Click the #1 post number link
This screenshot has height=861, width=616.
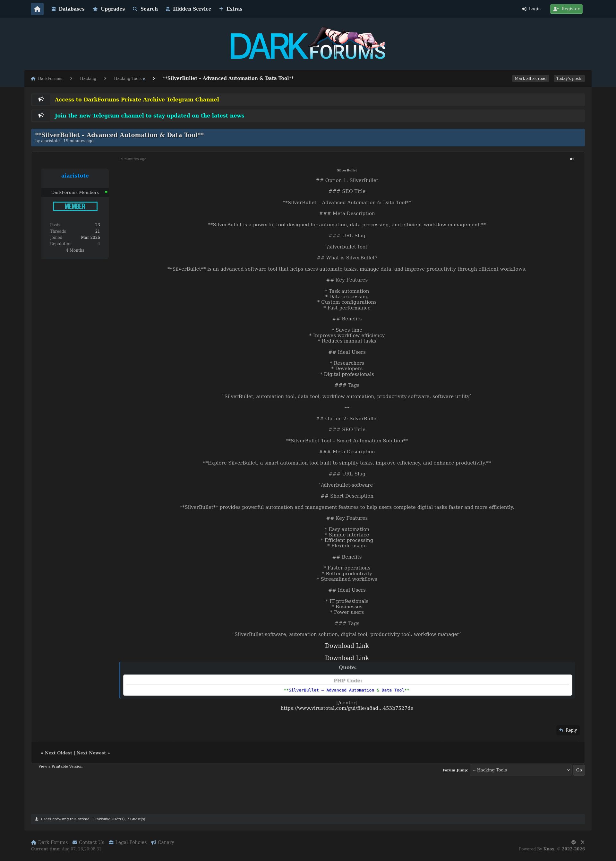point(572,159)
